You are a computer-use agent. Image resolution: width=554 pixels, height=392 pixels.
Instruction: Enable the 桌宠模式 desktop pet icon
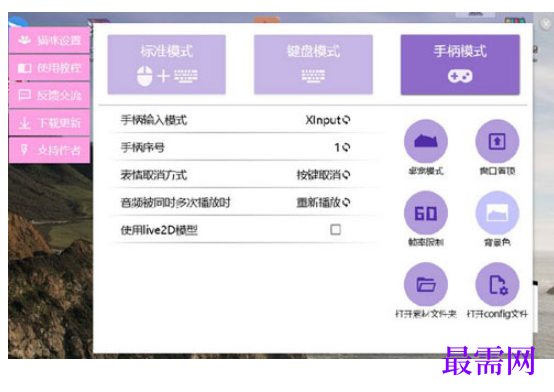point(426,141)
